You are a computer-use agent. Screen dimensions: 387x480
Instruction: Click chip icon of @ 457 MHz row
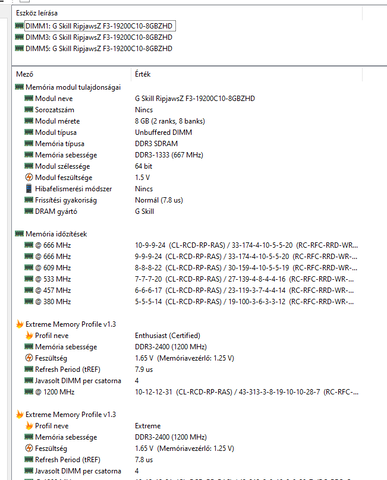pyautogui.click(x=29, y=290)
